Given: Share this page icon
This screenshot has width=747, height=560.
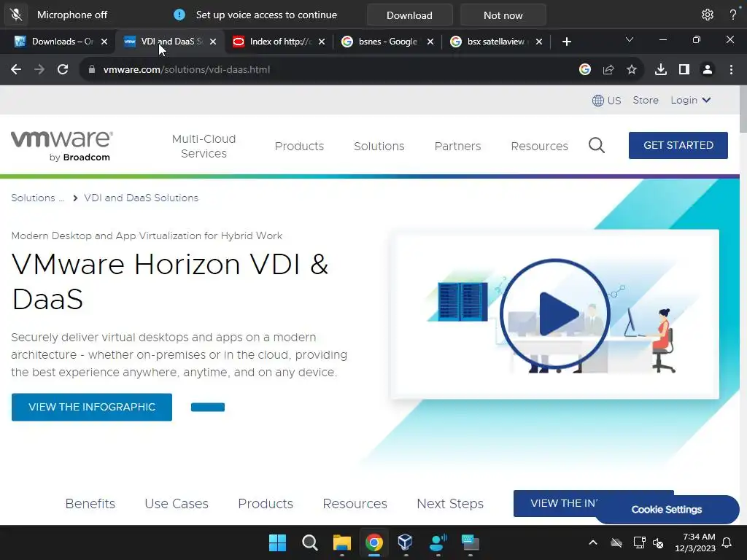Looking at the screenshot, I should pos(608,69).
